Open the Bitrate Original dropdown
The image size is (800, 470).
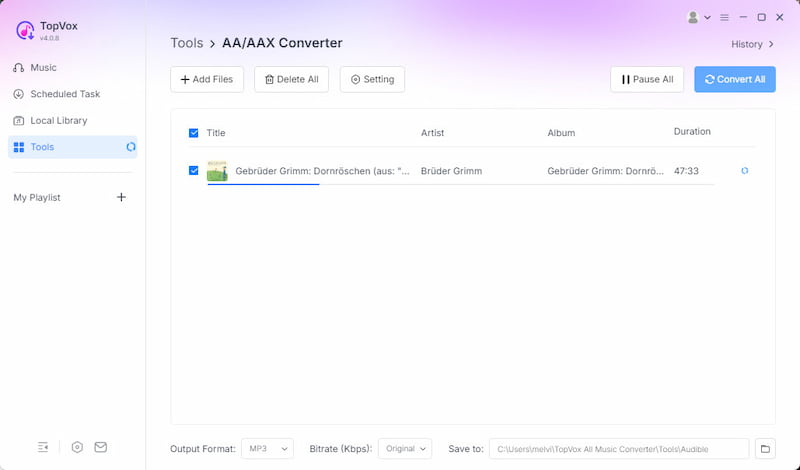[x=405, y=449]
